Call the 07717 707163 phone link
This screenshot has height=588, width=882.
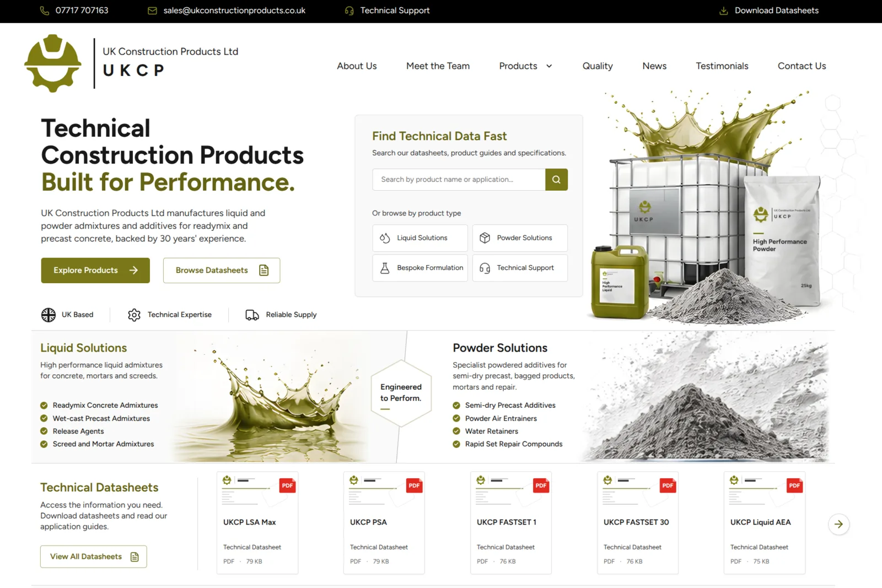pos(82,10)
